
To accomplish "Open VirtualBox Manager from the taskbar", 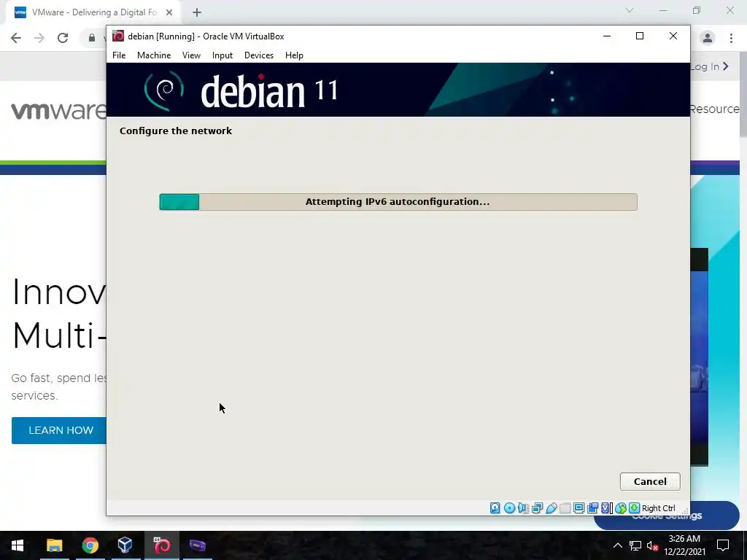I will (x=125, y=545).
